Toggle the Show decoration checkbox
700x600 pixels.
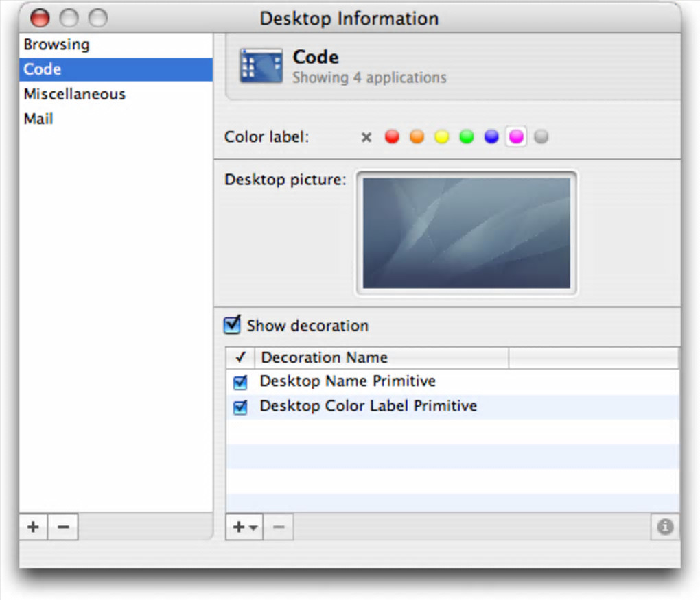point(233,325)
